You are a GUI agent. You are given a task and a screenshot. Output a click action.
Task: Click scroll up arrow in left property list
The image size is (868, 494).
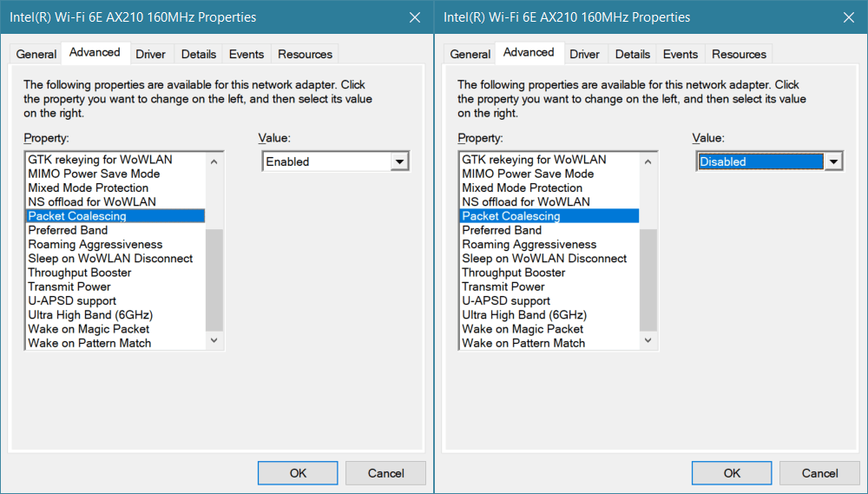(x=214, y=161)
